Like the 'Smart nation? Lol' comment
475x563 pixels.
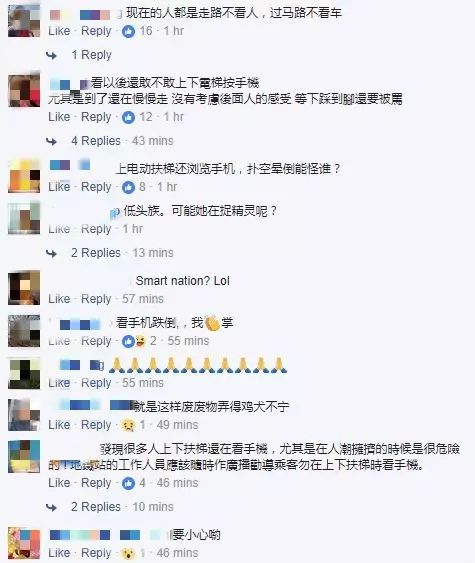[x=59, y=299]
